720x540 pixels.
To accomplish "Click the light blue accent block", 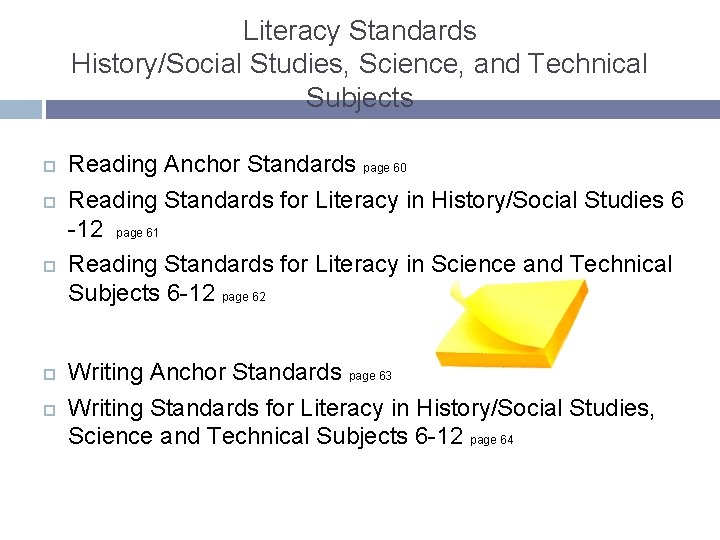I will coord(21,109).
